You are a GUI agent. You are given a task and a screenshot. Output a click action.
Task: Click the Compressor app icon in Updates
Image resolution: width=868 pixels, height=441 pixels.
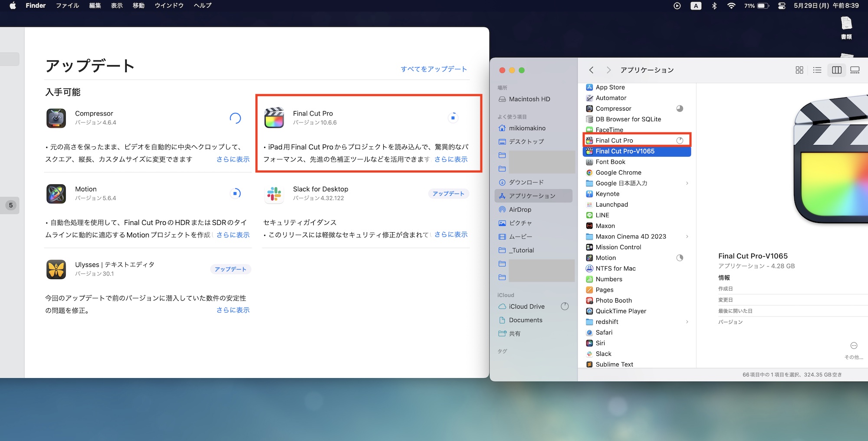pyautogui.click(x=56, y=118)
